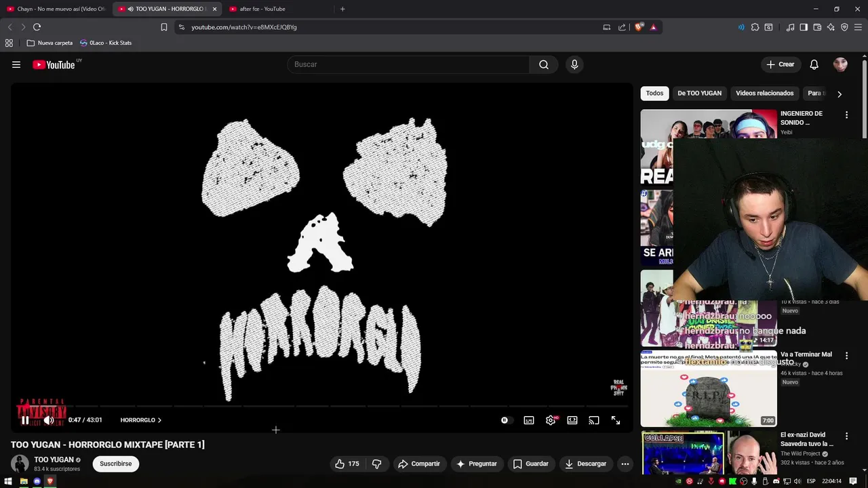Image resolution: width=868 pixels, height=488 pixels.
Task: Download video with Descargar button
Action: [x=586, y=464]
